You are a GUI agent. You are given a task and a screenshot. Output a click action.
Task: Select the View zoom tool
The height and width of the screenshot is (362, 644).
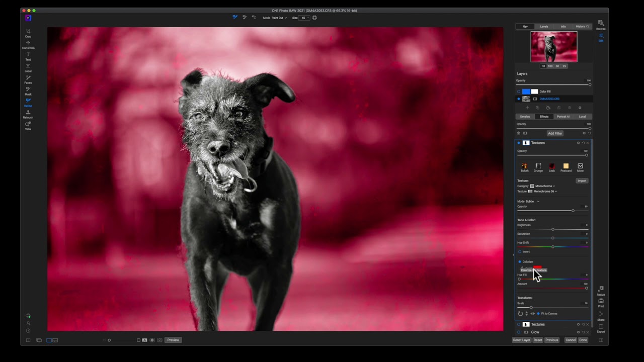[x=28, y=126]
